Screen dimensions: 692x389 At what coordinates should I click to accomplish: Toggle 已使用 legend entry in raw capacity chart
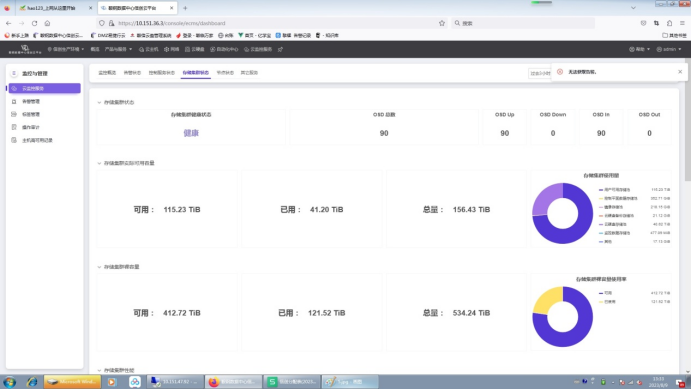(x=607, y=302)
